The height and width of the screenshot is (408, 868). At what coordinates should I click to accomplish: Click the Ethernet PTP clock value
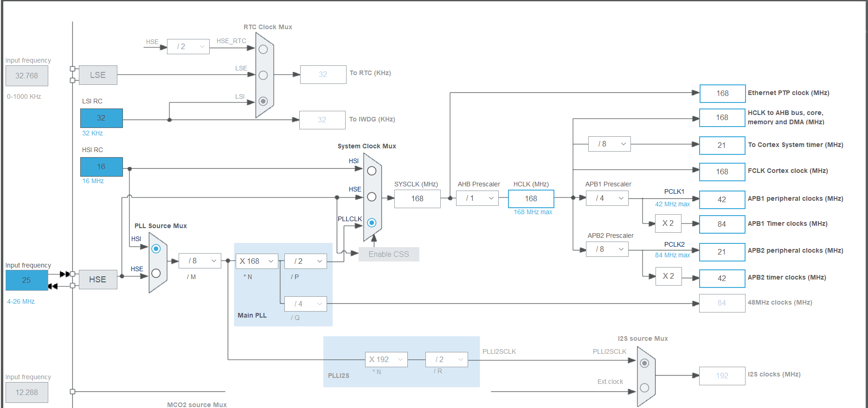click(722, 94)
